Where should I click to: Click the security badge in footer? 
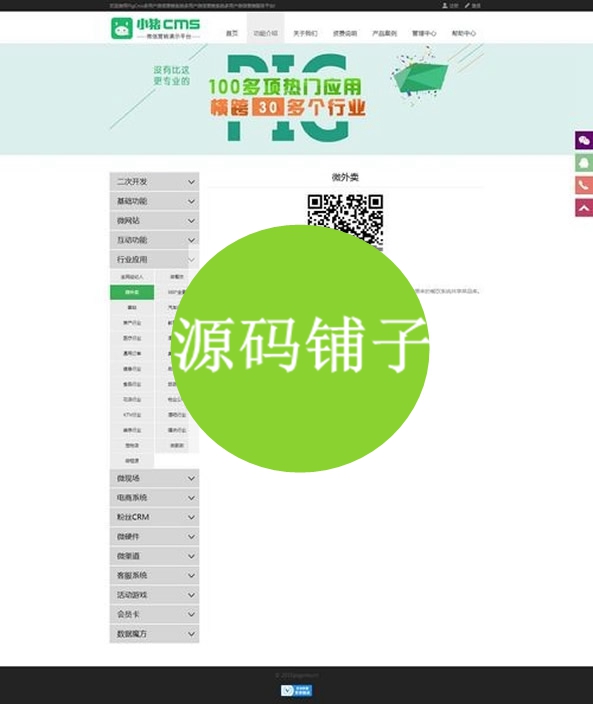pyautogui.click(x=296, y=690)
